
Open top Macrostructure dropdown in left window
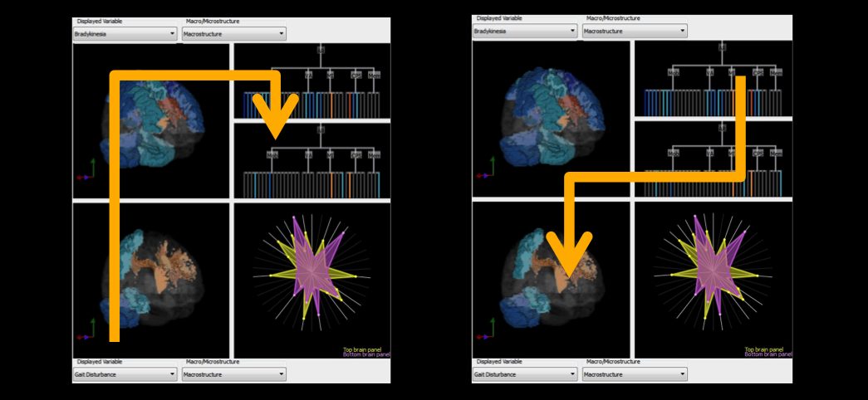[x=233, y=34]
